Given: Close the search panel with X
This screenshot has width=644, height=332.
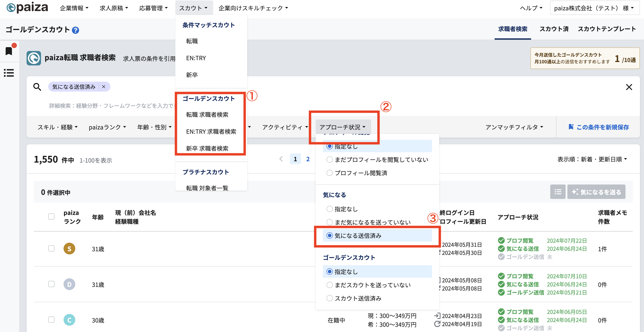Looking at the screenshot, I should pyautogui.click(x=629, y=87).
